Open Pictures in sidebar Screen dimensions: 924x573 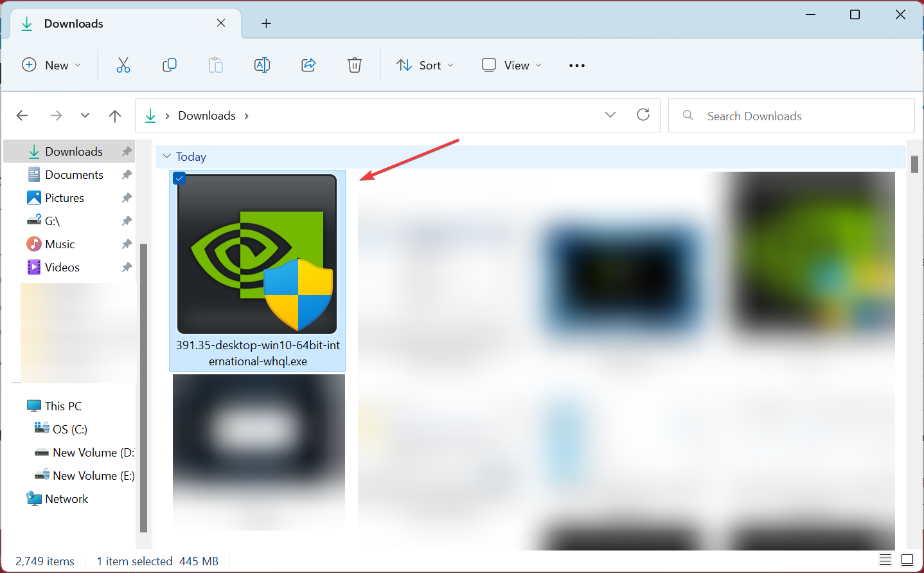click(64, 198)
